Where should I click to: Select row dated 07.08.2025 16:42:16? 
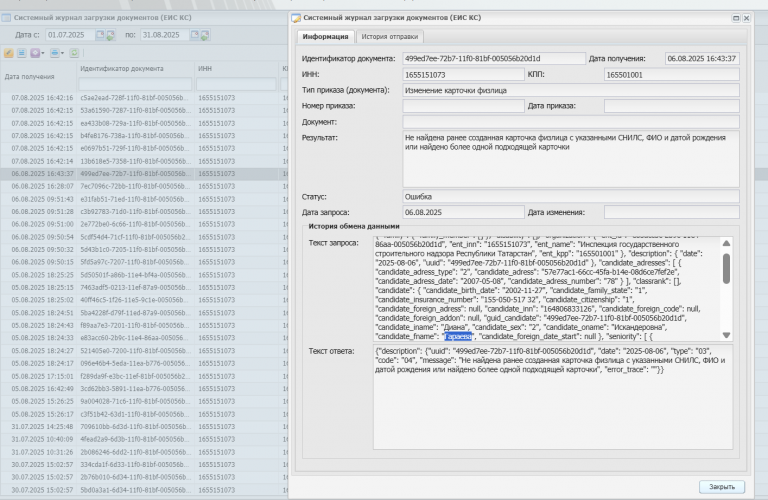[x=144, y=98]
